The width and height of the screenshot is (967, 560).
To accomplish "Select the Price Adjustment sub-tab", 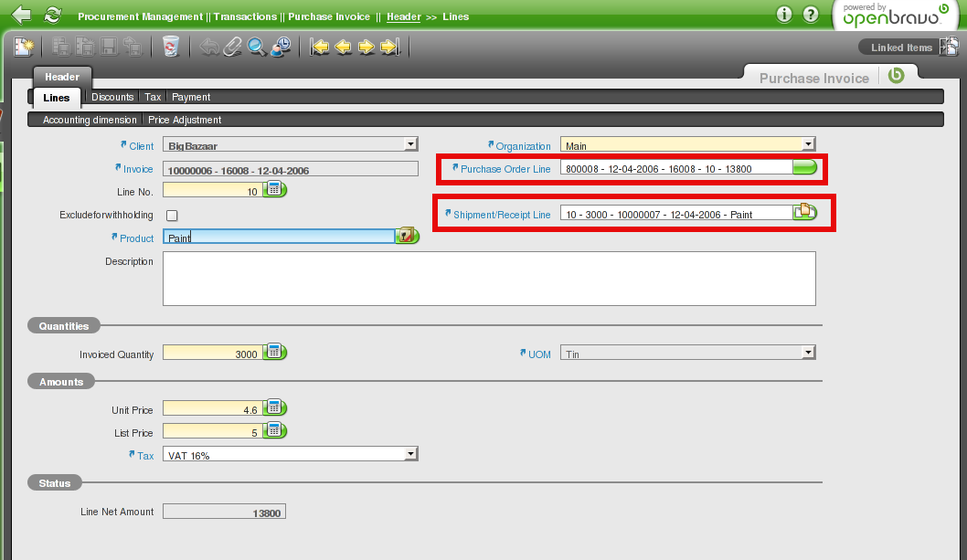I will pyautogui.click(x=185, y=120).
